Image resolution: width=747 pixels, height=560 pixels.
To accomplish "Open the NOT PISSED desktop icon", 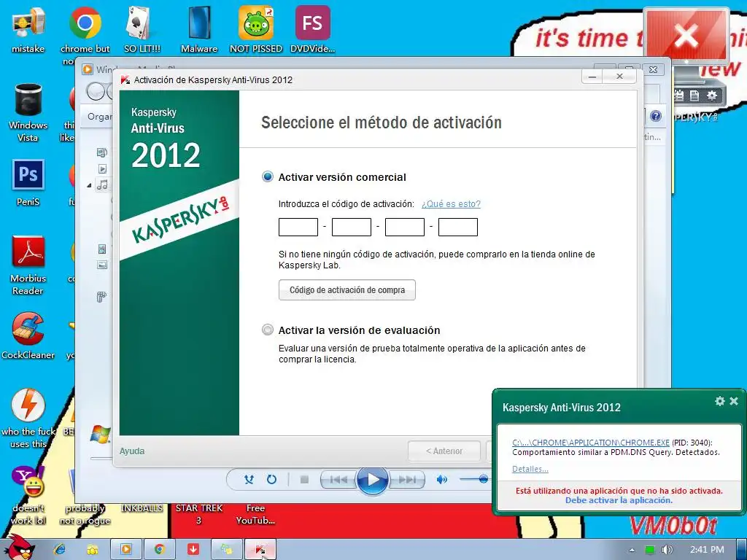I will 256,29.
